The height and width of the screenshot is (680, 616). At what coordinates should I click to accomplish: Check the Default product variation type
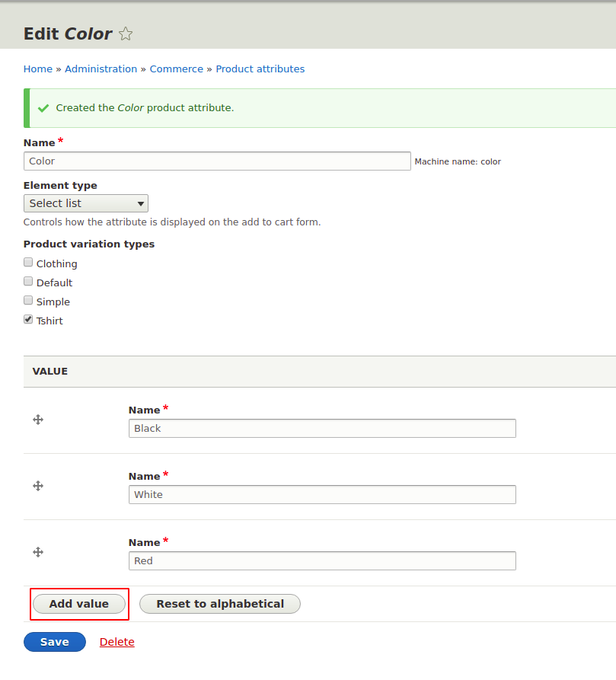coord(28,282)
